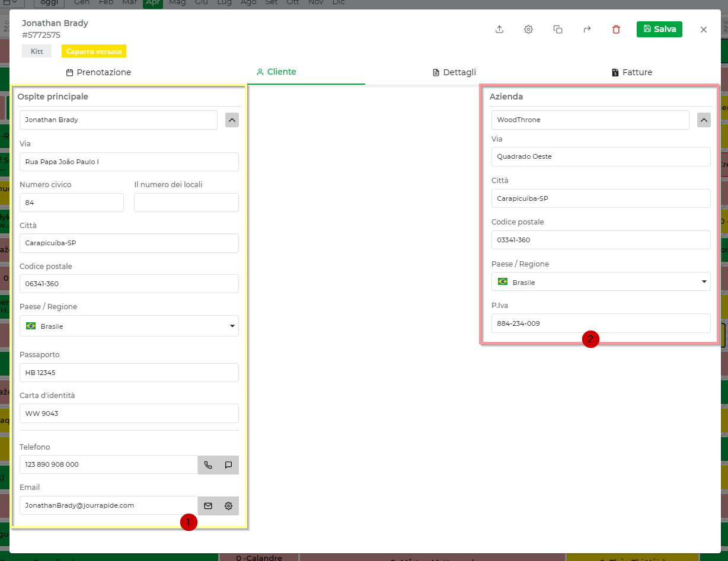
Task: Delete booking with red trash icon
Action: [616, 30]
